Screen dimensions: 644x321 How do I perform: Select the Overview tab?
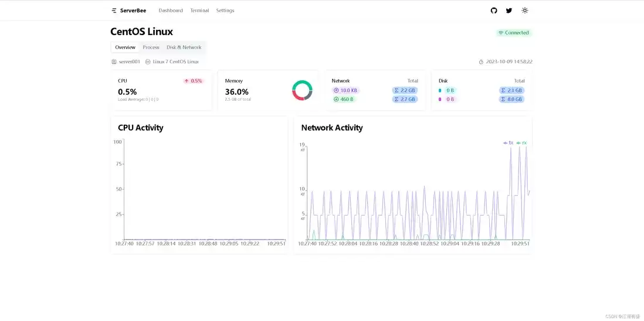click(126, 47)
